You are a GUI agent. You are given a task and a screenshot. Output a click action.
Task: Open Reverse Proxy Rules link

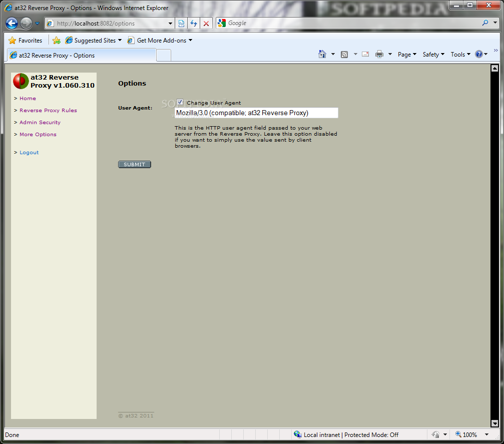48,110
